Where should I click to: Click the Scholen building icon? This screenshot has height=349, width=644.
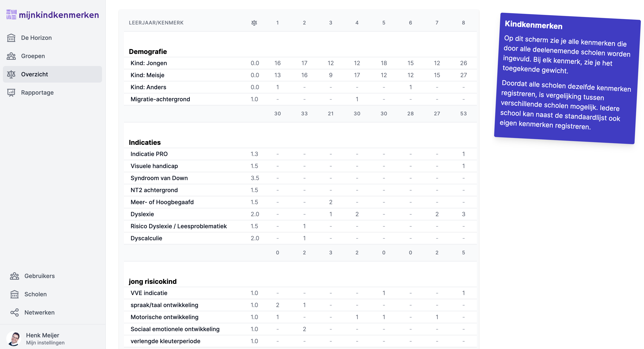tap(15, 294)
